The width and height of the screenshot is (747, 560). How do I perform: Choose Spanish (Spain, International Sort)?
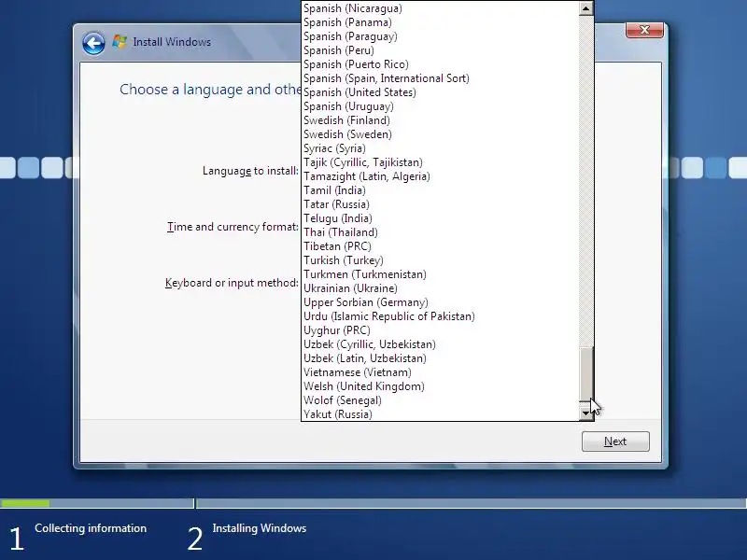(441, 78)
